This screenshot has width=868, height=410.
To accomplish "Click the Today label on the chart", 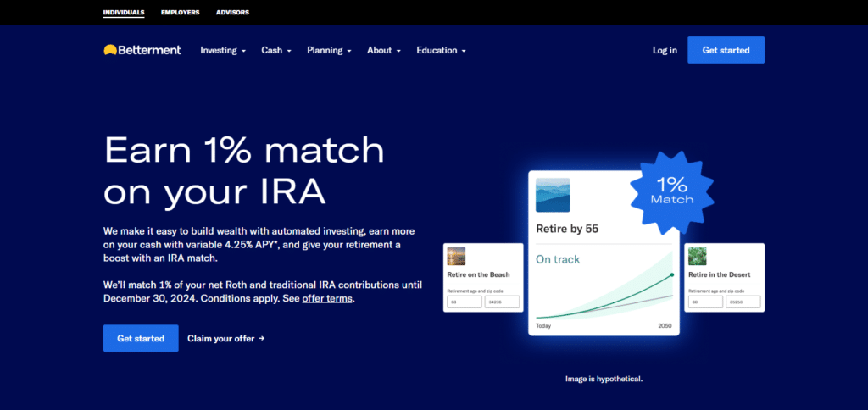I will [x=543, y=326].
